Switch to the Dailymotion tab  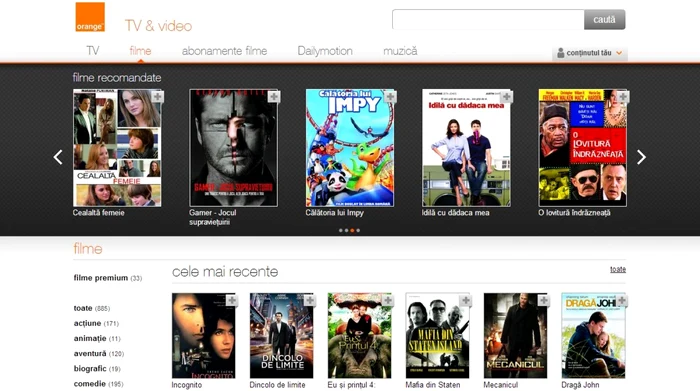(325, 51)
